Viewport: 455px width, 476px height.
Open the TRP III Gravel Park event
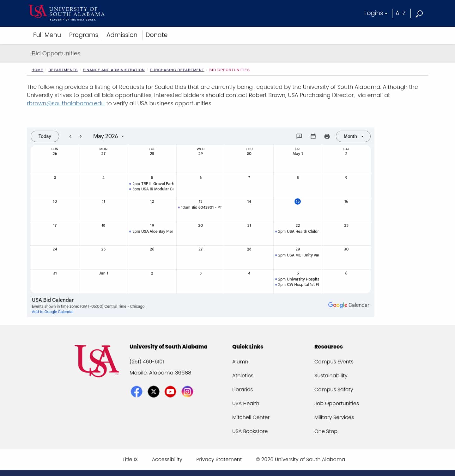point(152,184)
